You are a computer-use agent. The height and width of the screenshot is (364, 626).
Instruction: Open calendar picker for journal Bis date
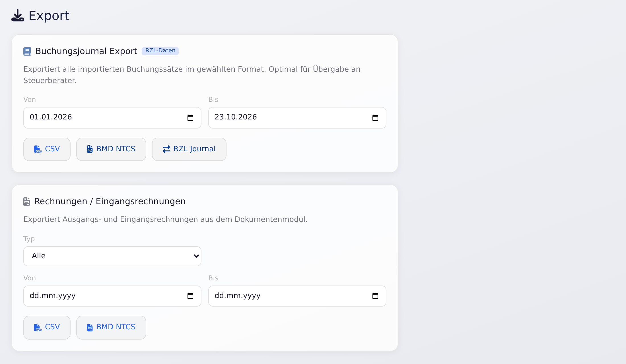pos(375,118)
